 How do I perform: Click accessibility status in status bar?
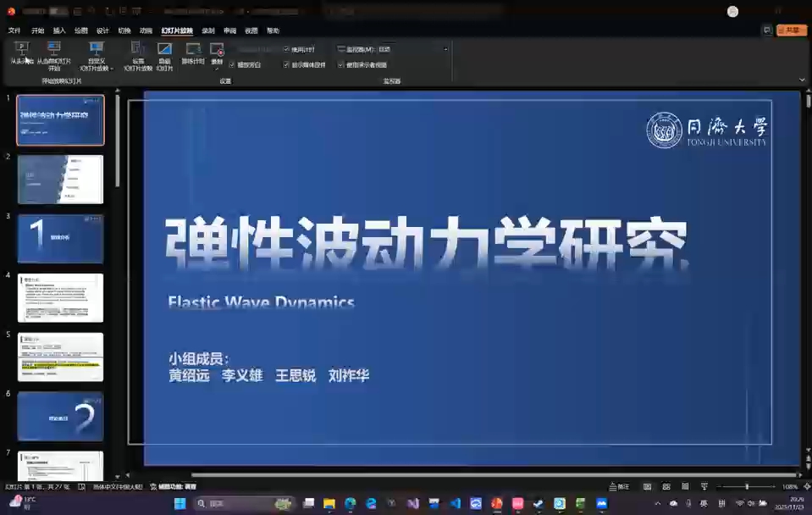tap(173, 486)
